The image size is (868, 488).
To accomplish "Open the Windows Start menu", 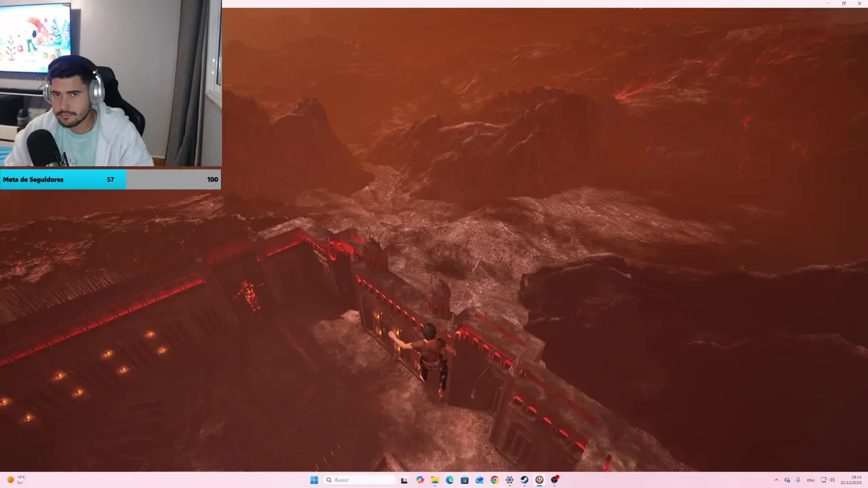I will [x=314, y=480].
